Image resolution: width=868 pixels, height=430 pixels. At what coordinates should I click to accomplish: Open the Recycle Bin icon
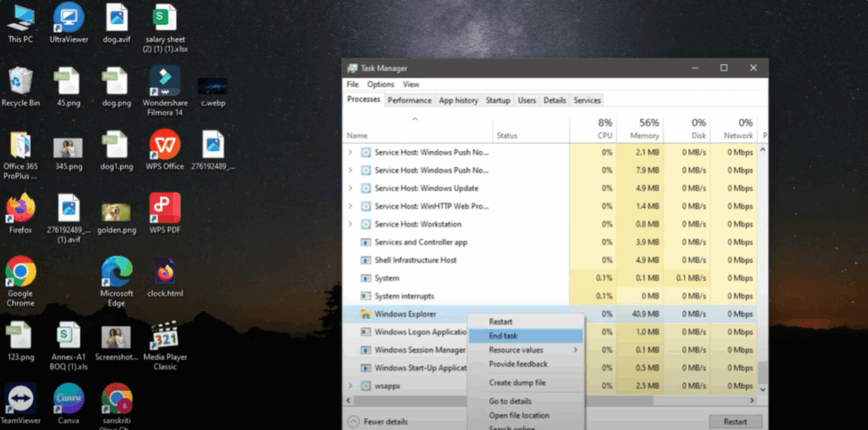(x=20, y=82)
